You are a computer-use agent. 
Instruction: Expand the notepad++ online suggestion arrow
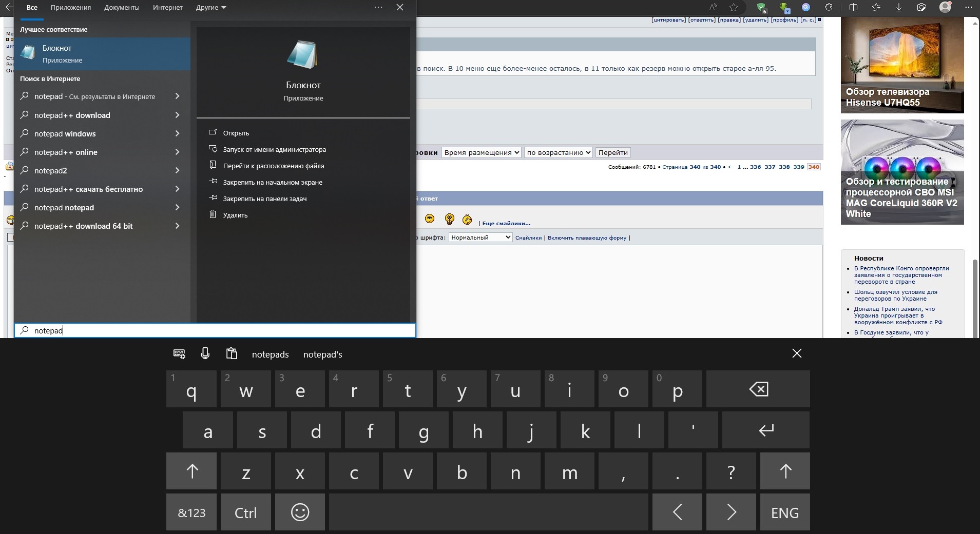coord(177,152)
